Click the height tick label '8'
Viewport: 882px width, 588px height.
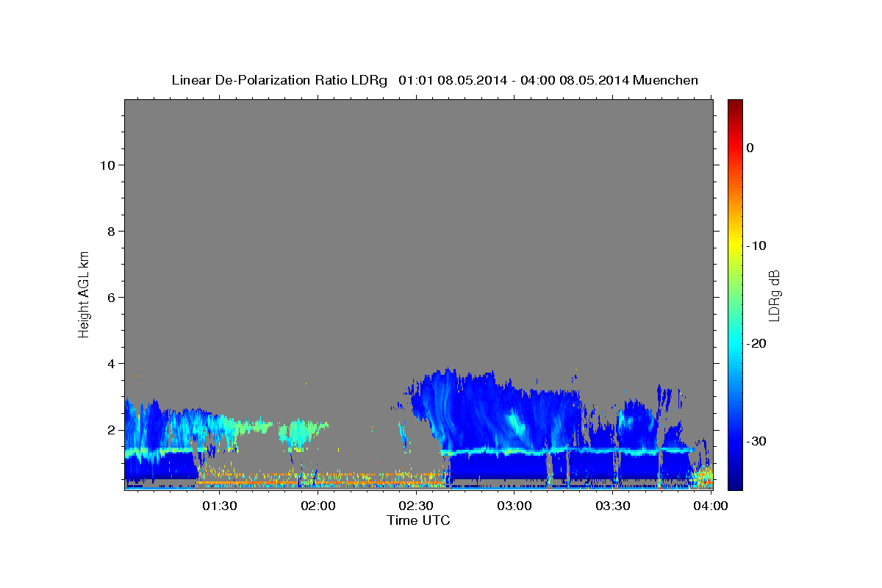click(112, 231)
